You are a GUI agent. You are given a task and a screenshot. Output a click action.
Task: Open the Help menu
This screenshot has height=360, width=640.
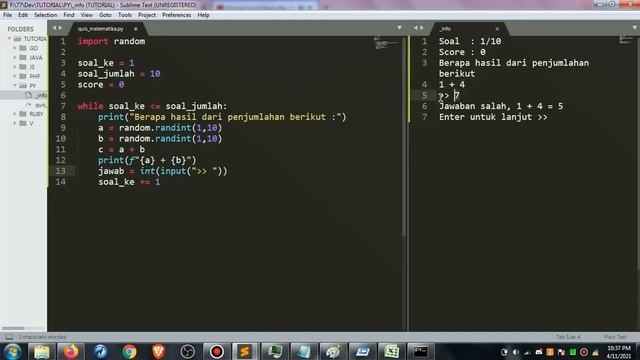(203, 15)
